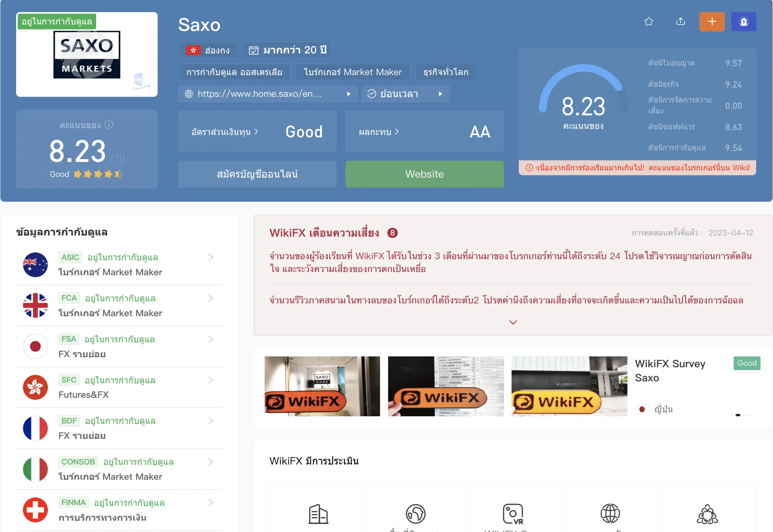Click the CONSOB label tag
Screen dimensions: 773x532
[x=78, y=462]
